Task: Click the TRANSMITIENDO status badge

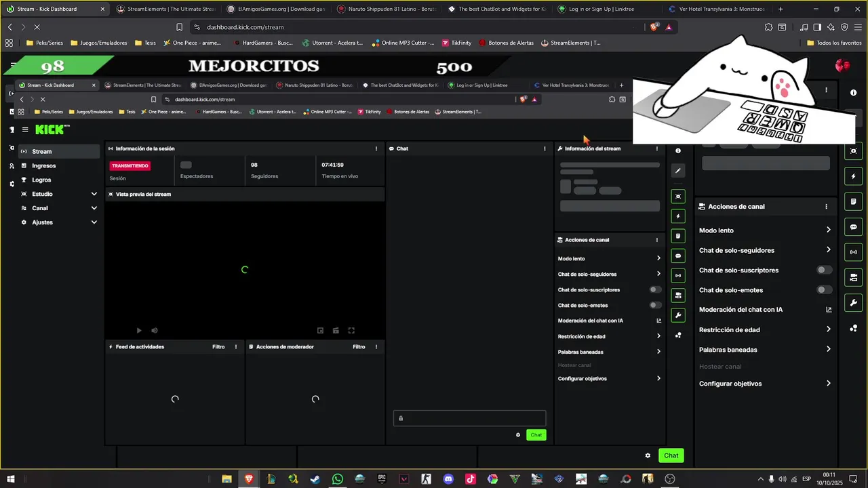Action: tap(130, 165)
